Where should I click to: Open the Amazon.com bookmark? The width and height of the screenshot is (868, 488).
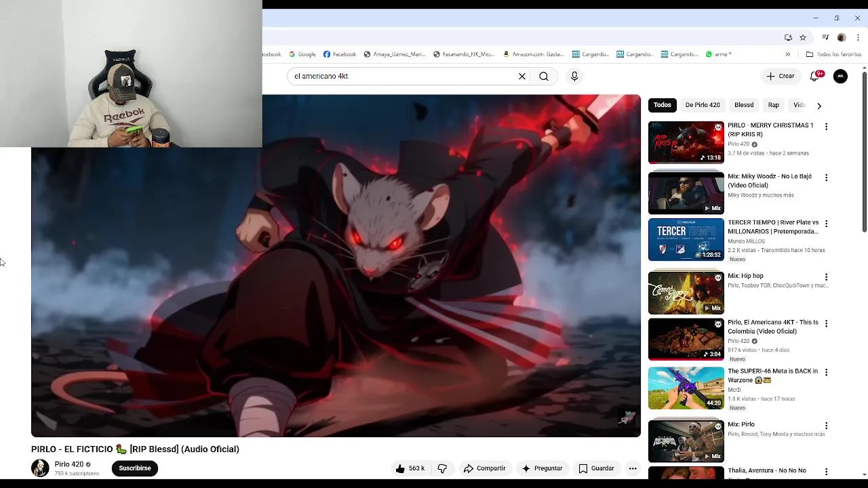pyautogui.click(x=533, y=54)
